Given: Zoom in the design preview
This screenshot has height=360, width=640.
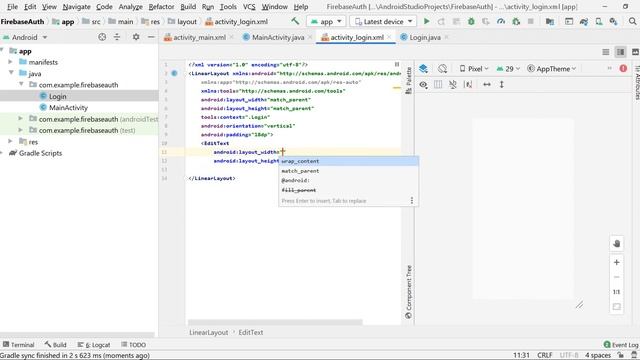Looking at the screenshot, I should pyautogui.click(x=617, y=262).
